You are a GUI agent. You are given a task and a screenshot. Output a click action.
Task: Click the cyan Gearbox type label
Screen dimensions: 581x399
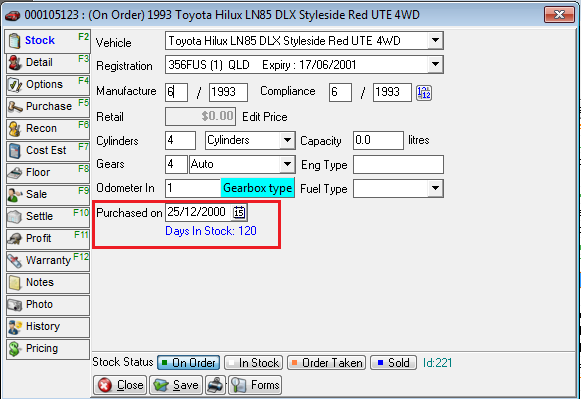coord(258,188)
